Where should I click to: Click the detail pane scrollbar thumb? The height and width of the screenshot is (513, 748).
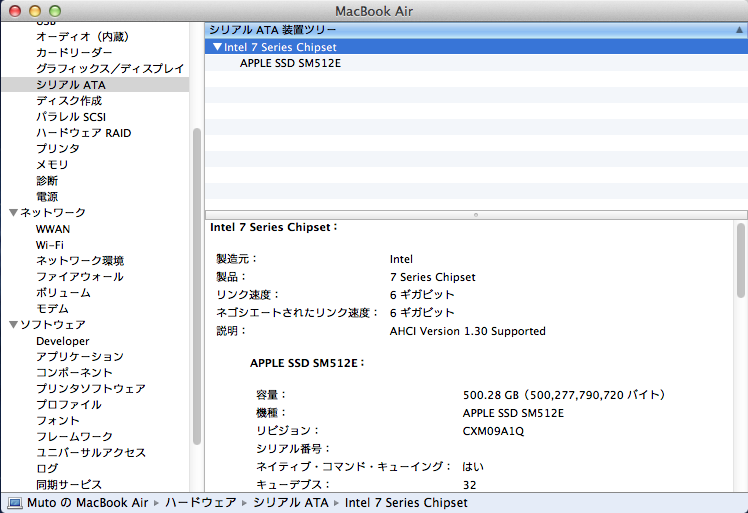(741, 261)
